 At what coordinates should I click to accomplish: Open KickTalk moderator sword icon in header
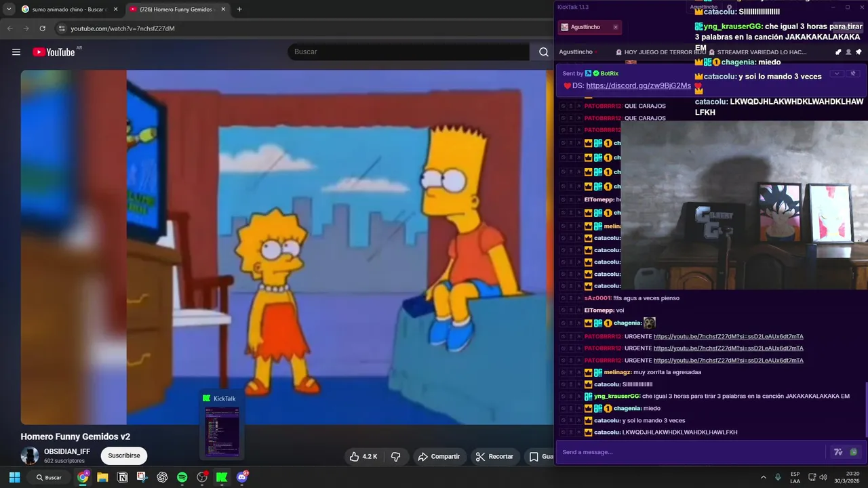click(x=838, y=52)
